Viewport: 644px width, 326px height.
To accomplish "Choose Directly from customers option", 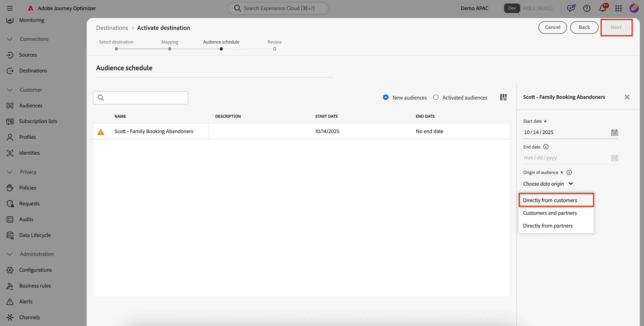I will point(556,200).
